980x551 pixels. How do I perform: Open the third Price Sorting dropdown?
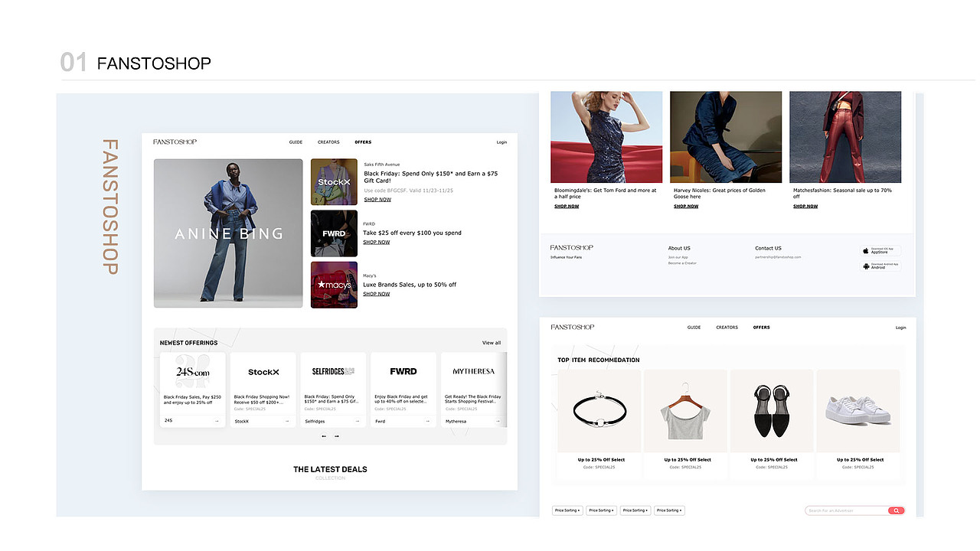pos(635,510)
